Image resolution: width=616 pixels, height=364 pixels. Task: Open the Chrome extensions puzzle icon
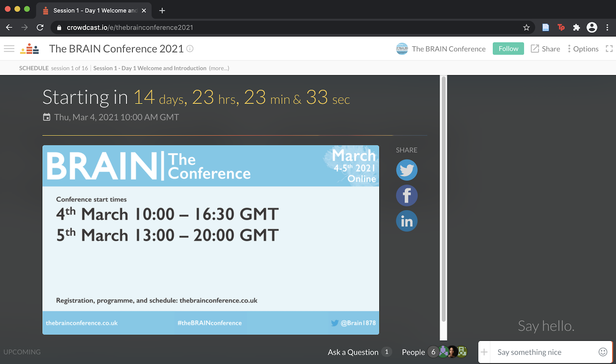pyautogui.click(x=576, y=27)
